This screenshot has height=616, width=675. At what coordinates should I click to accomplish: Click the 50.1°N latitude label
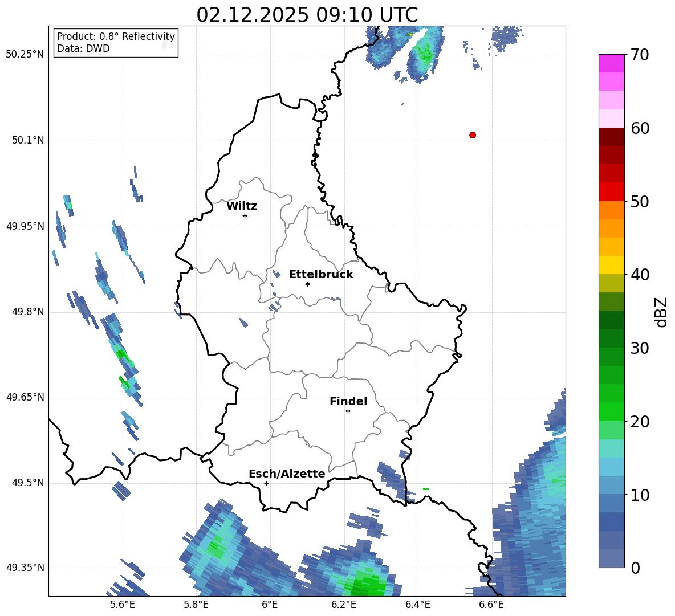[x=28, y=140]
